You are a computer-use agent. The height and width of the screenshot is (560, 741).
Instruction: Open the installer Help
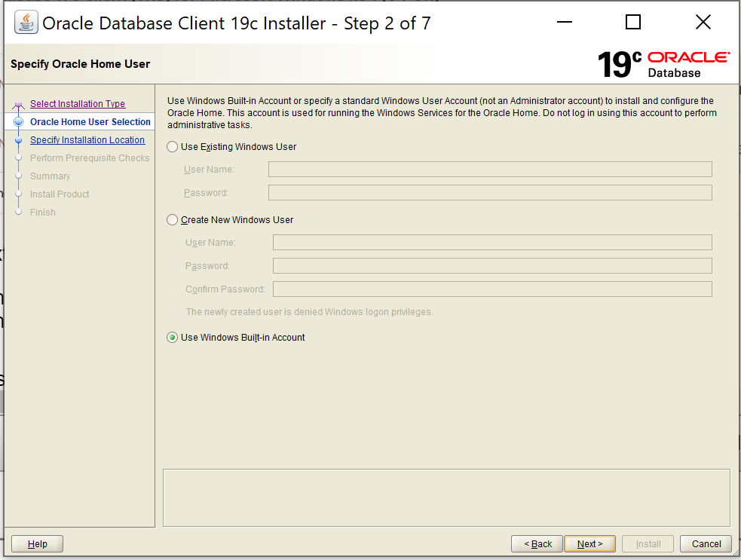pos(37,543)
